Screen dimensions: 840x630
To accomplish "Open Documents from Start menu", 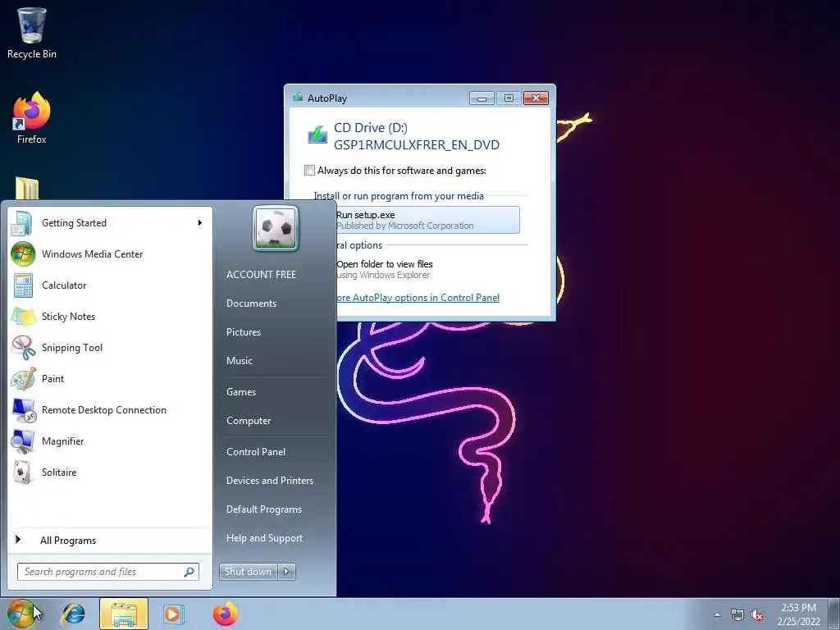I will tap(251, 304).
